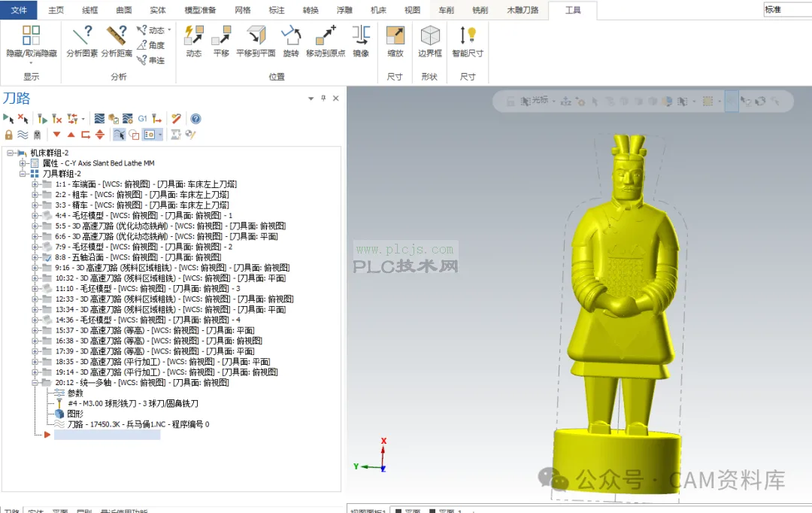Open the 光标 cursor dropdown in selection bar

(x=553, y=101)
